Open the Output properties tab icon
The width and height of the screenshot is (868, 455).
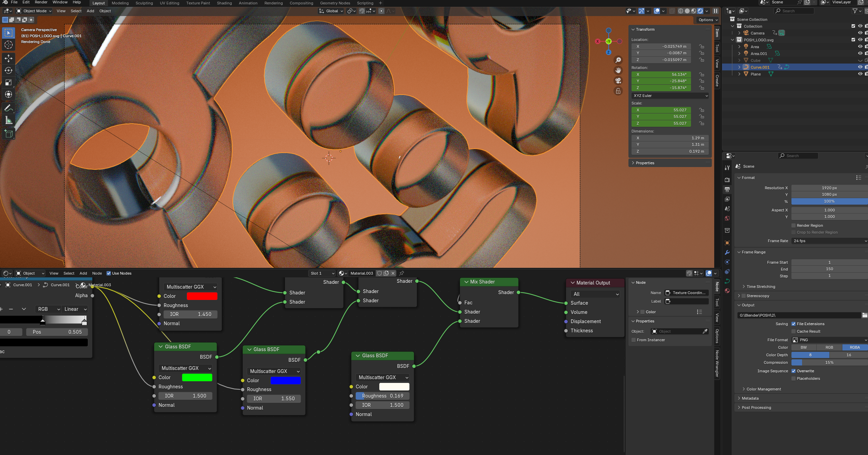[727, 189]
